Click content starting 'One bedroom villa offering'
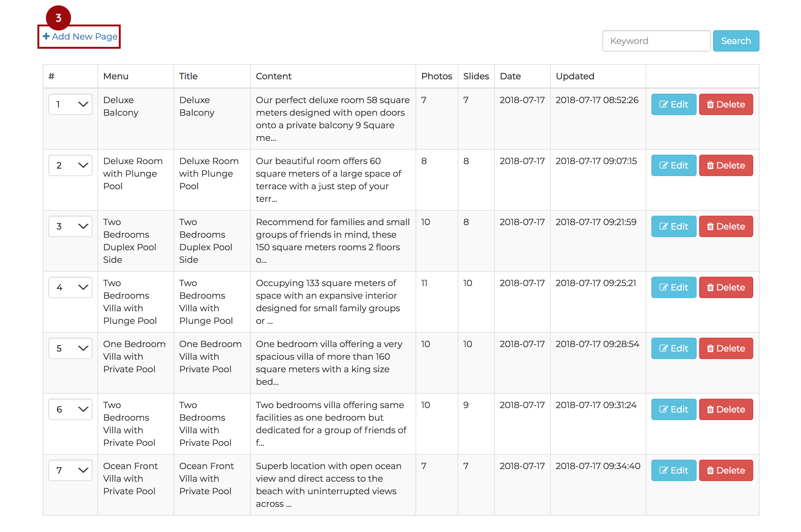Image resolution: width=801 pixels, height=532 pixels. point(329,363)
